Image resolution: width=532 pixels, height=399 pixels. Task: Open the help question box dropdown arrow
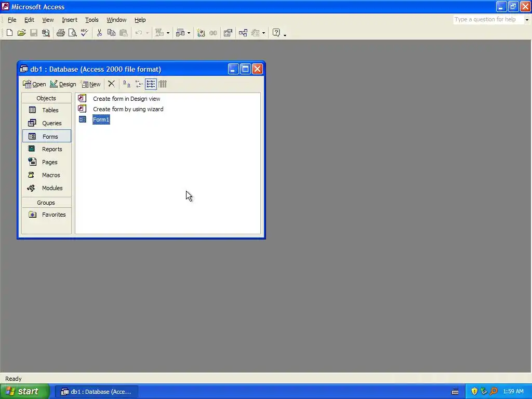click(527, 20)
